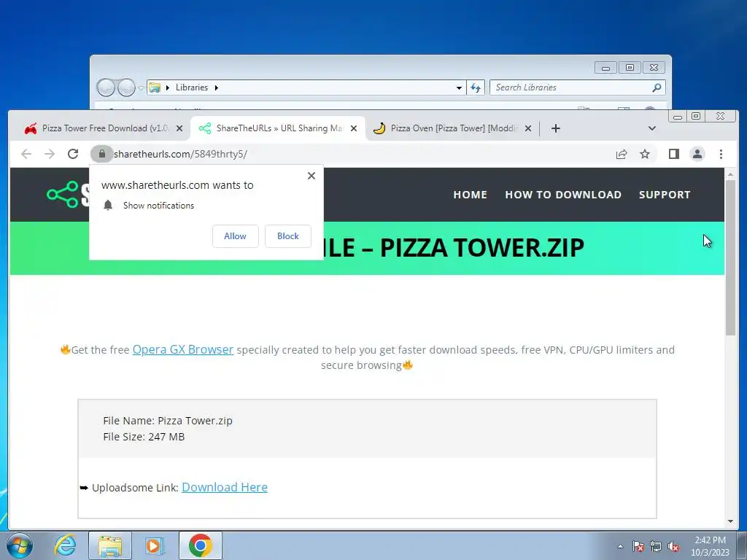
Task: Open the Windows Start menu
Action: [x=20, y=545]
